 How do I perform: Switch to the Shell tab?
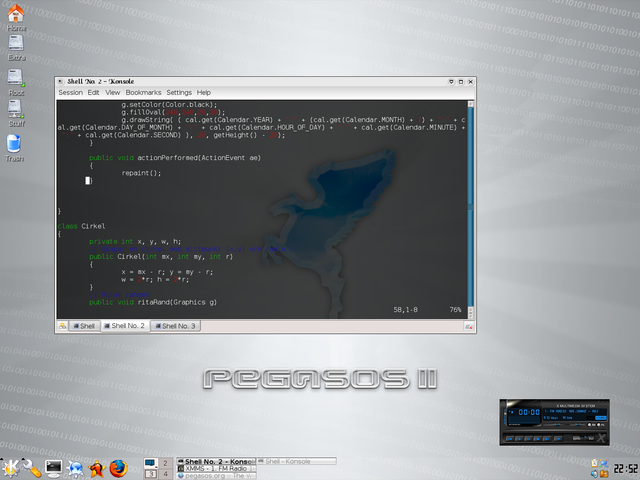click(84, 326)
